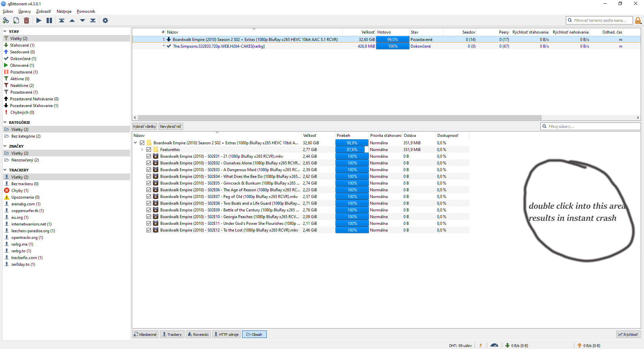Uncheck the S02E07 - Peg of Old file

point(149,197)
